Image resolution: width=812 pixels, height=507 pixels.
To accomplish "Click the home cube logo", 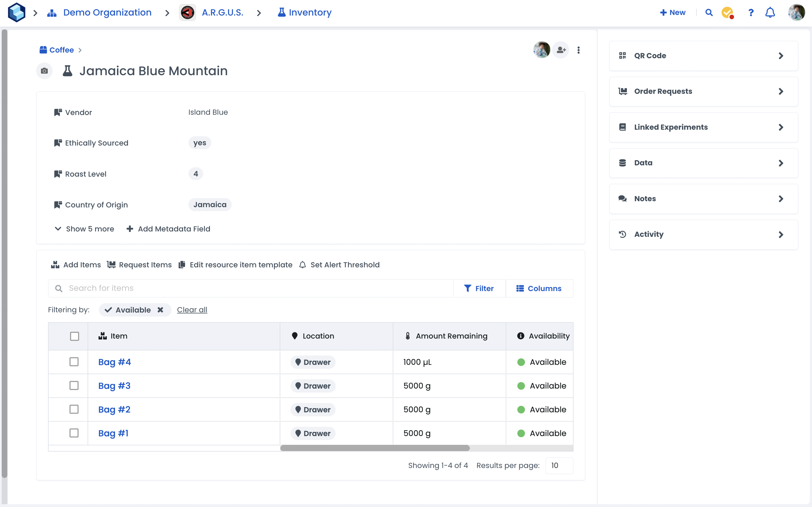I will [x=16, y=12].
